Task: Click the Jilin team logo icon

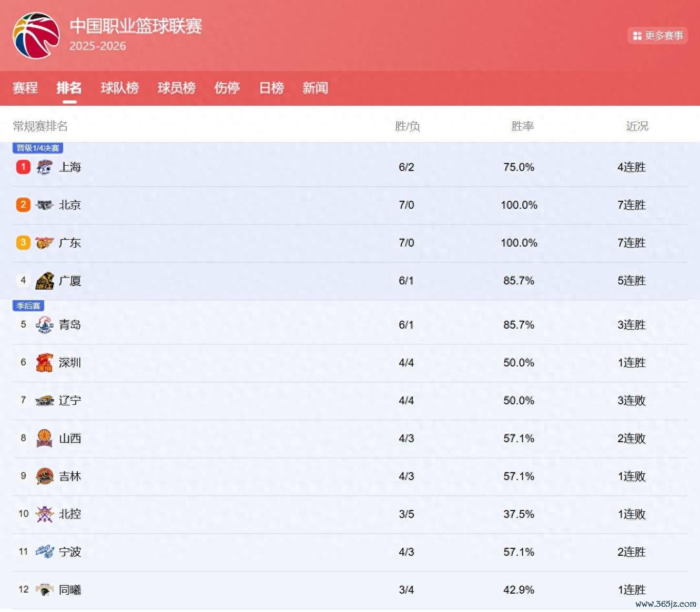Action: (x=45, y=476)
